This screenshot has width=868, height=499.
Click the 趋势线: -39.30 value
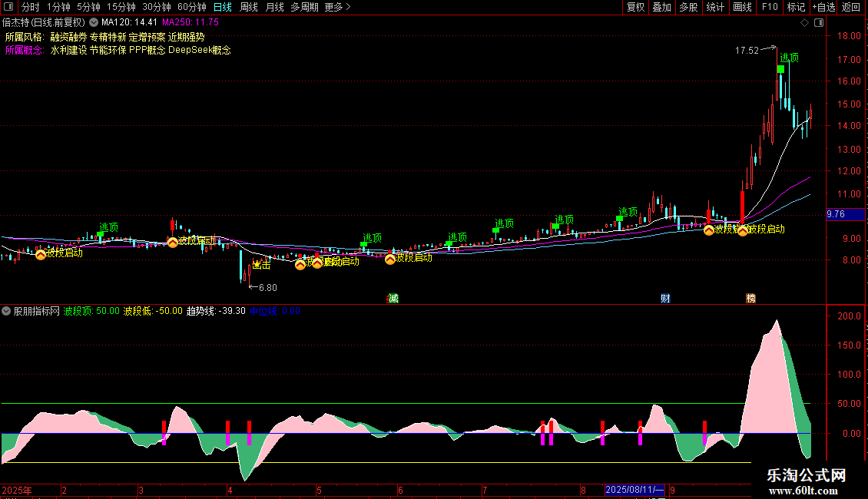(216, 311)
